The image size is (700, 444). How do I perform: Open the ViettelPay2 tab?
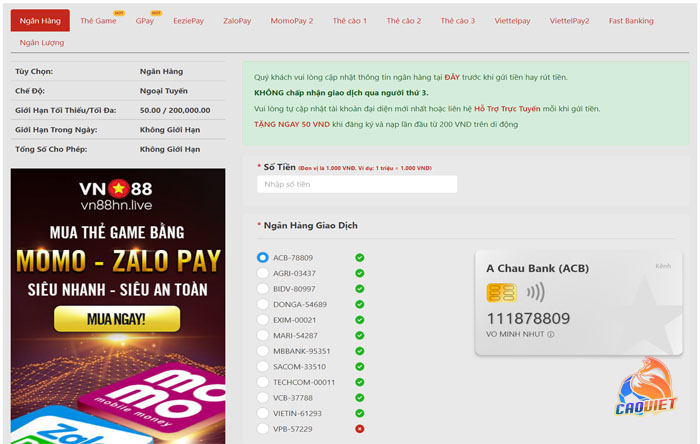click(569, 21)
